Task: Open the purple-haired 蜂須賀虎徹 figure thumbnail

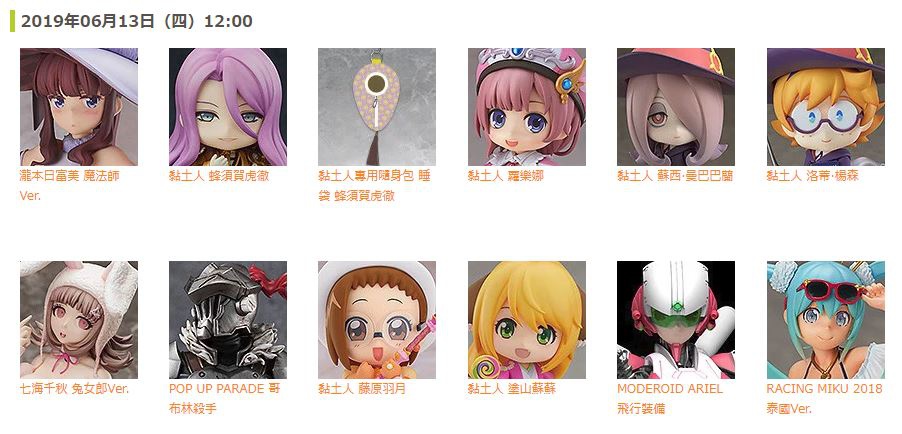Action: tap(228, 107)
